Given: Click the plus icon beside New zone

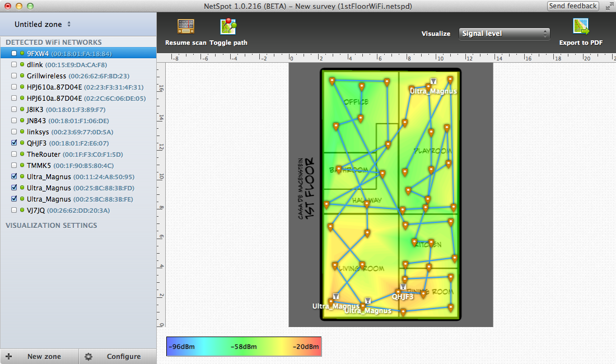Looking at the screenshot, I should 9,356.
